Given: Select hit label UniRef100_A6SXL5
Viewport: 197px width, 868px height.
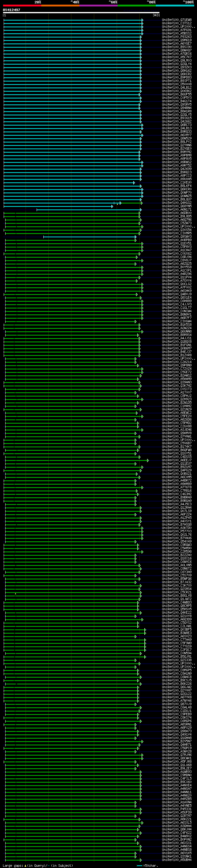Looking at the screenshot, I should point(177,822).
